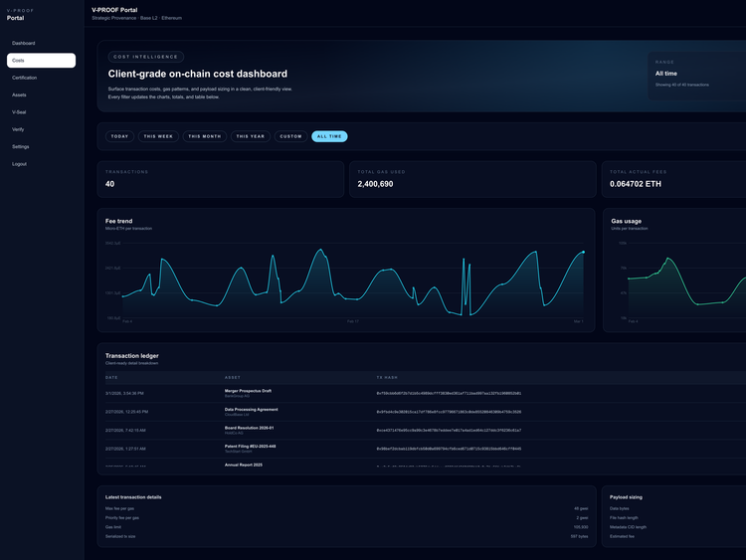
Task: Select Patent Filing #EU-2025-448 asset
Action: click(x=251, y=447)
